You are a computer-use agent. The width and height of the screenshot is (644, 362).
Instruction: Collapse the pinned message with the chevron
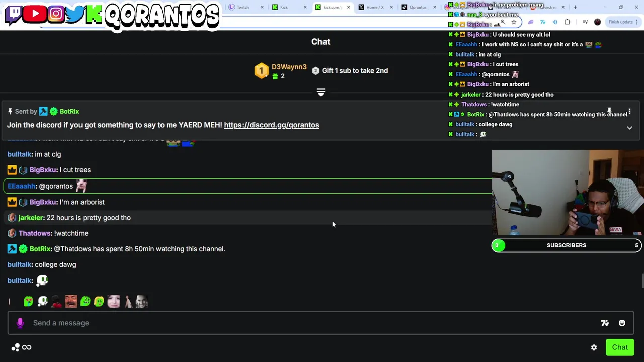coord(629,128)
